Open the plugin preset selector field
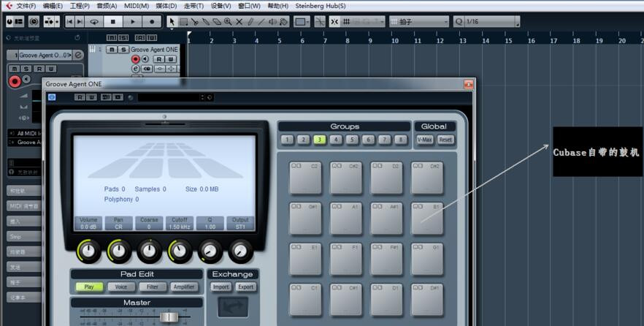Screen dimensions: 644x326 point(171,96)
